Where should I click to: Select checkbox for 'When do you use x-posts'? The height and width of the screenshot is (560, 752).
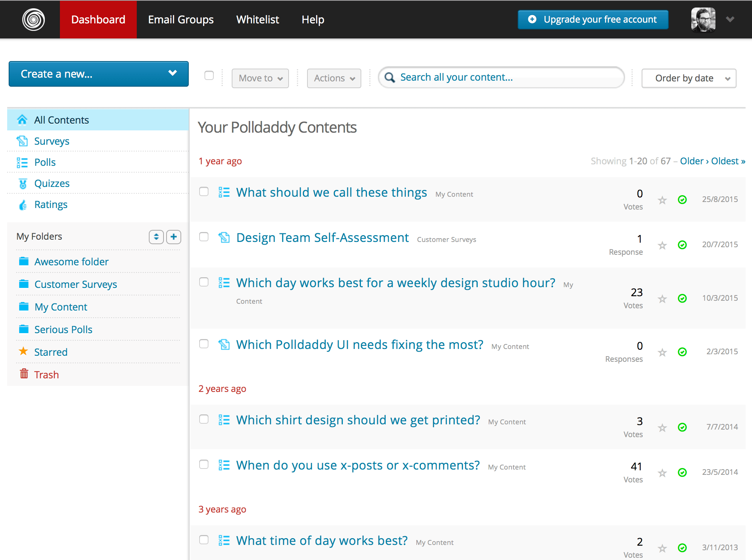pyautogui.click(x=204, y=464)
